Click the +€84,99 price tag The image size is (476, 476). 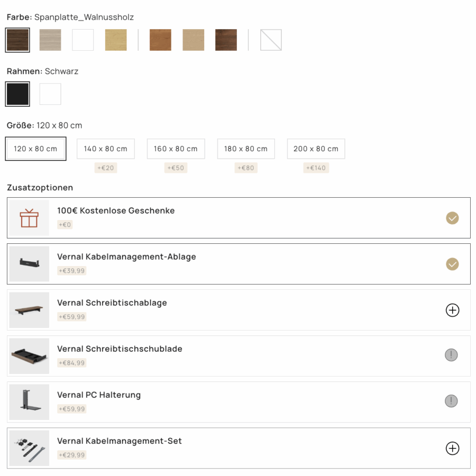tap(71, 363)
